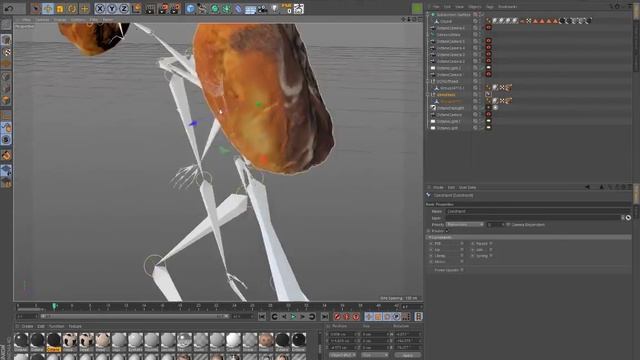
Task: Click the Apply button in Coordinates
Action: click(x=407, y=356)
